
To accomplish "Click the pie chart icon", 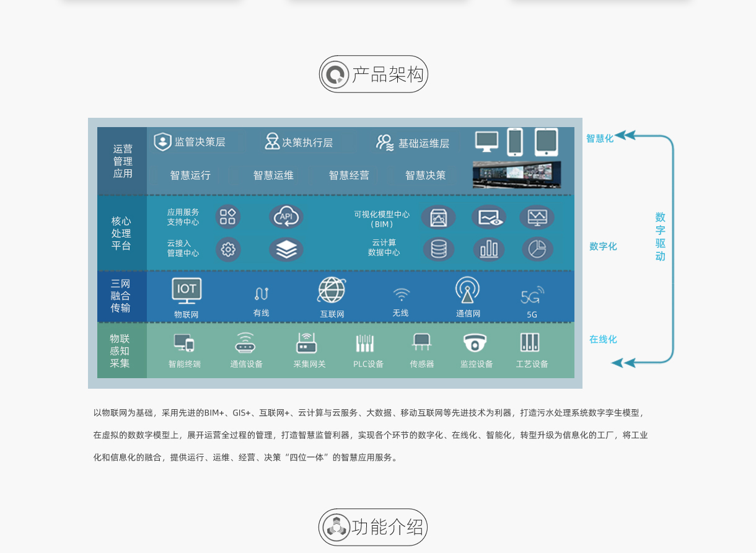I will 537,249.
